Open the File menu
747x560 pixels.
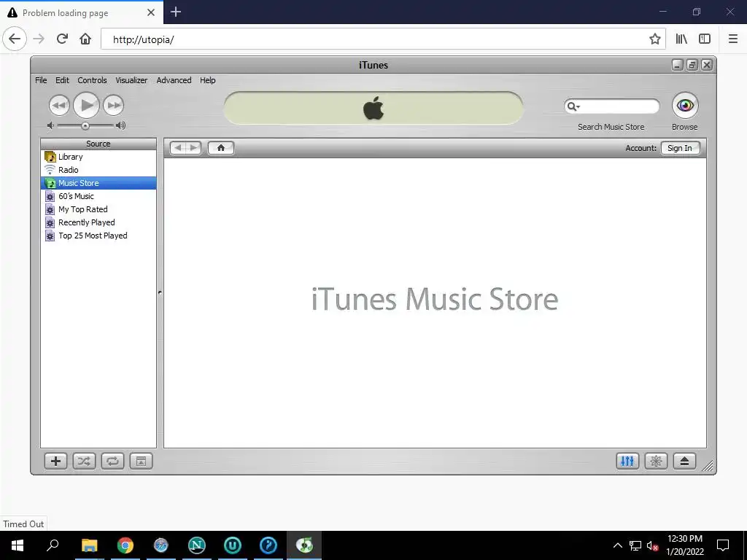[41, 80]
